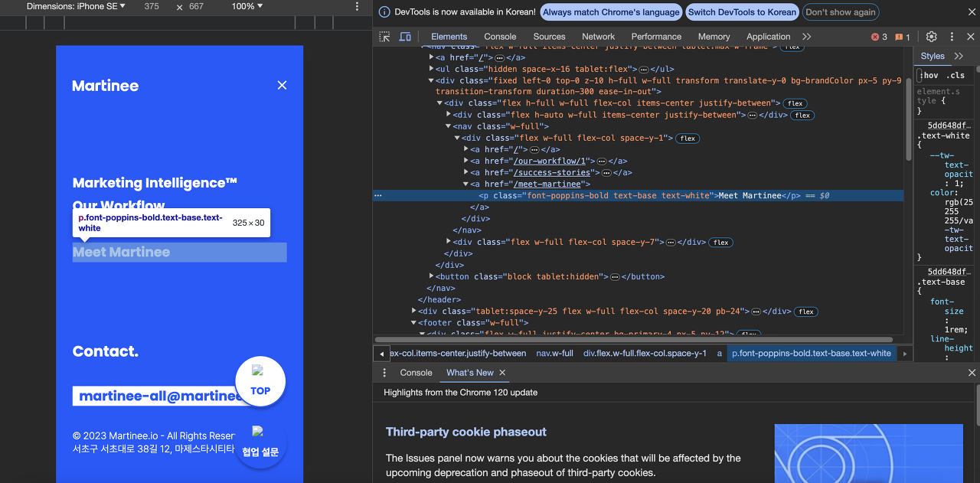
Task: Open DevTools settings gear
Action: click(x=932, y=37)
